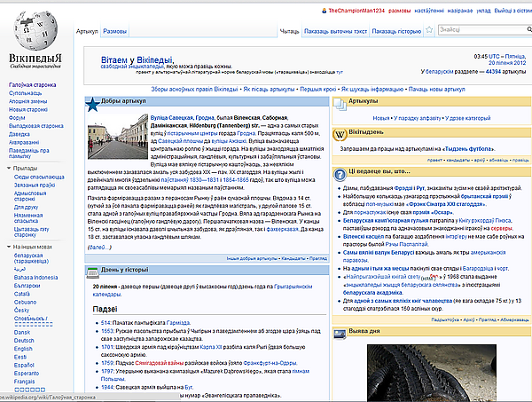Open the user talk link

coord(399,11)
